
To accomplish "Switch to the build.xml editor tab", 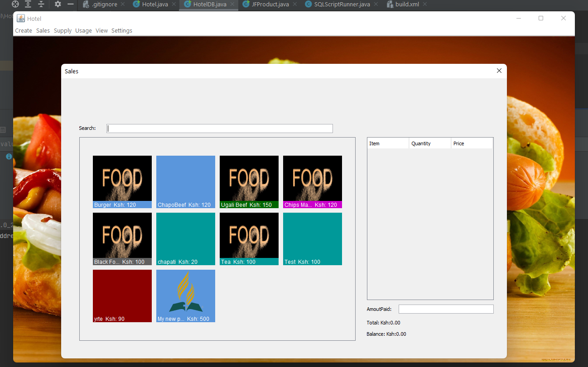I will [407, 5].
